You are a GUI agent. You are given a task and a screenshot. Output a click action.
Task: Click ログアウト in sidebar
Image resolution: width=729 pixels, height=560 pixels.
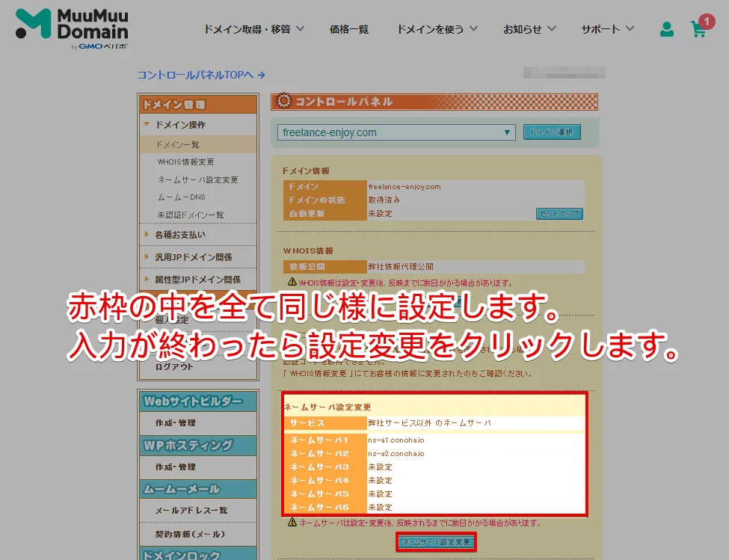click(x=174, y=366)
